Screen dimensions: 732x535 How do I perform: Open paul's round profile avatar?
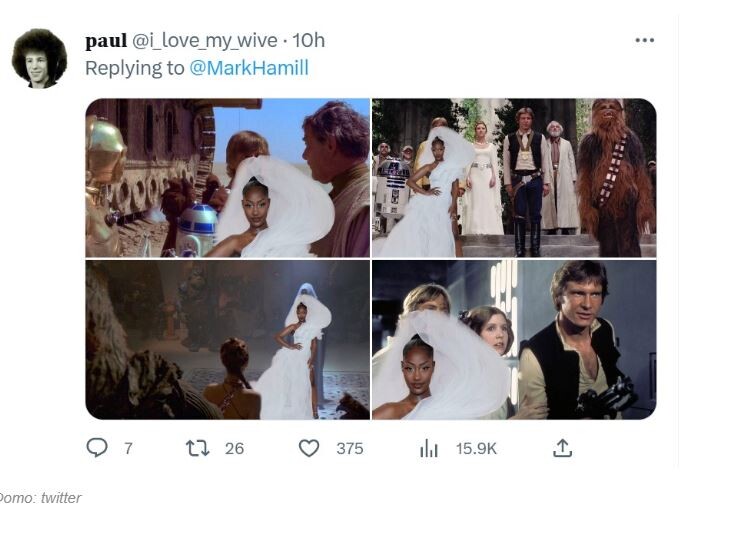pyautogui.click(x=39, y=59)
